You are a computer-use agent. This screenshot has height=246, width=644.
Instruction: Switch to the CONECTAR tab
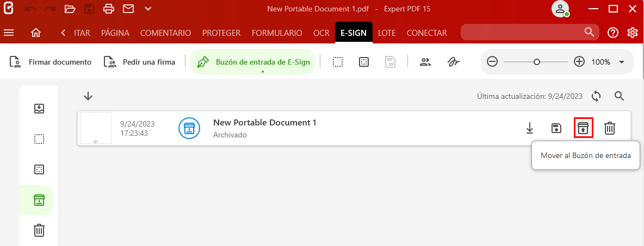pyautogui.click(x=427, y=33)
